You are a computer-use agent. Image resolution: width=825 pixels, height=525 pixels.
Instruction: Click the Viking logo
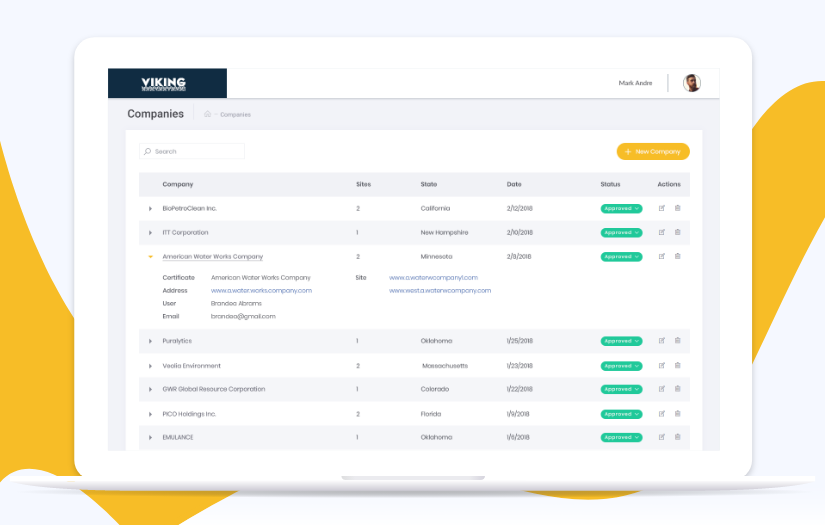[x=164, y=84]
